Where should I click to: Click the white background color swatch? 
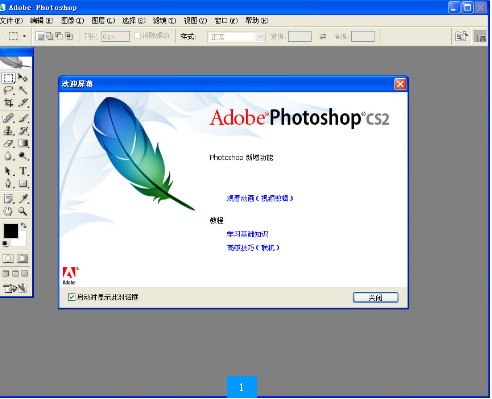tap(22, 241)
